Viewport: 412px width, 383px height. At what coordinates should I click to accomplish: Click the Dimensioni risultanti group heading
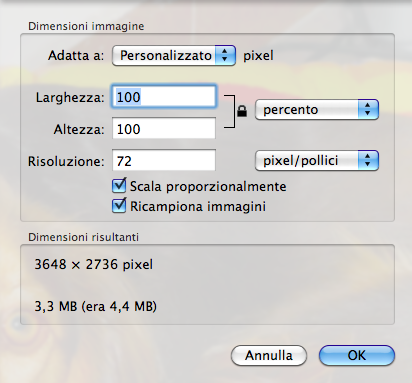83,237
